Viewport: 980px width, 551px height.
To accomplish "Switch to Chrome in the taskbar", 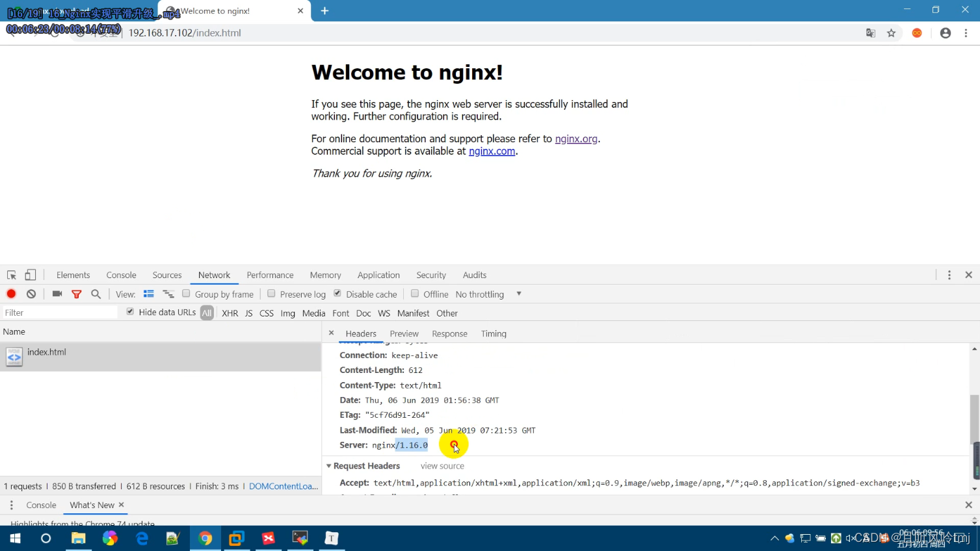I will [x=205, y=538].
